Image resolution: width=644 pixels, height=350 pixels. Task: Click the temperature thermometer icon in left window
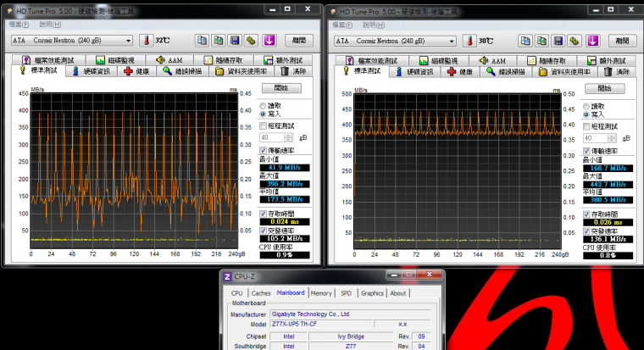point(145,40)
